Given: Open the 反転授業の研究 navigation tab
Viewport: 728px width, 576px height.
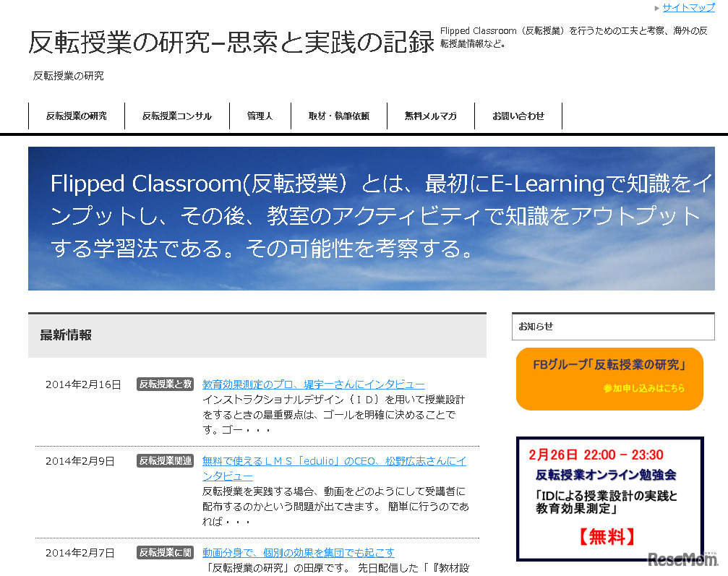Looking at the screenshot, I should pos(76,116).
